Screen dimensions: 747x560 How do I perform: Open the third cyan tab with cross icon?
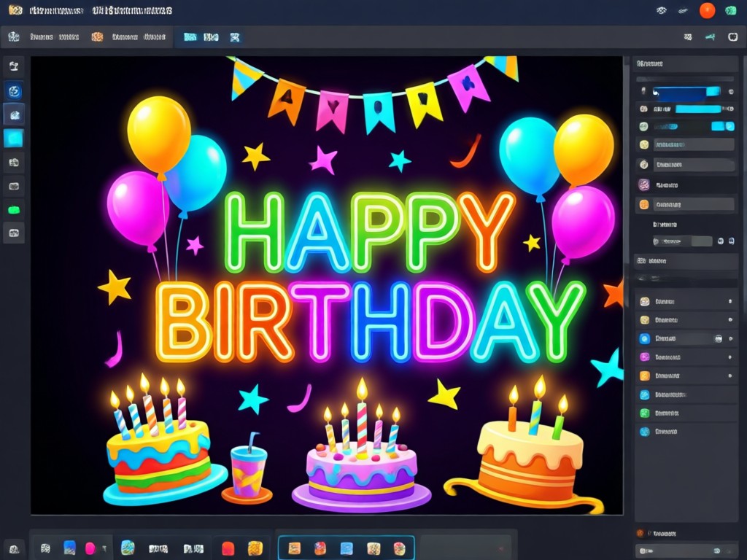point(235,37)
